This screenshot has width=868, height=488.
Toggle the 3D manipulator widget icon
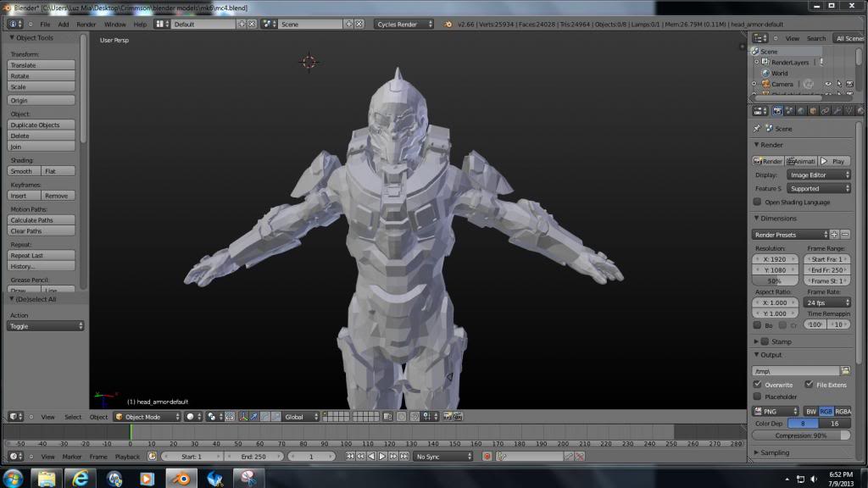tap(244, 417)
